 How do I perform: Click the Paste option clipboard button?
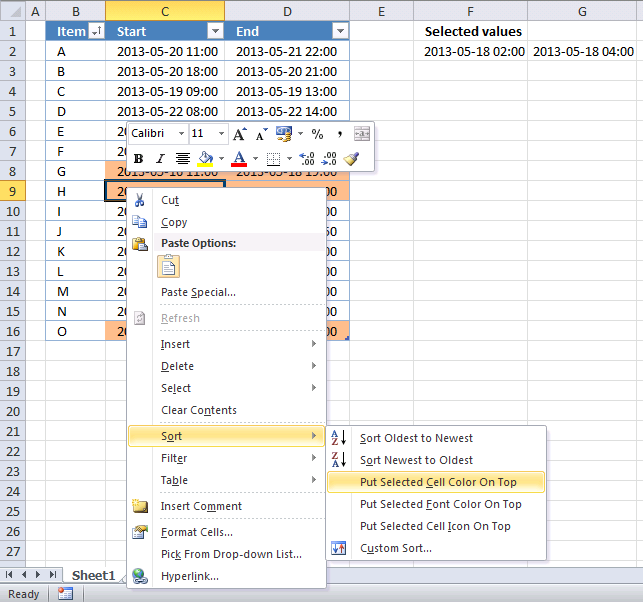(169, 267)
